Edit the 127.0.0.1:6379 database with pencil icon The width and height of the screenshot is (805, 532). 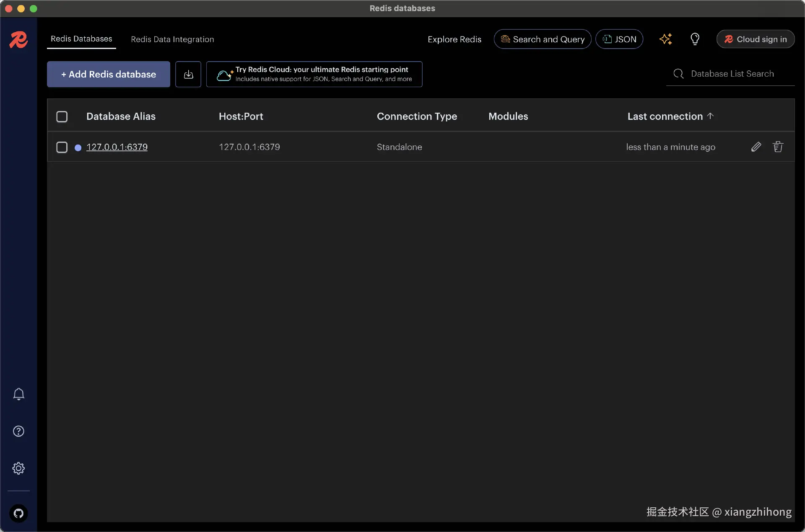[x=756, y=147]
